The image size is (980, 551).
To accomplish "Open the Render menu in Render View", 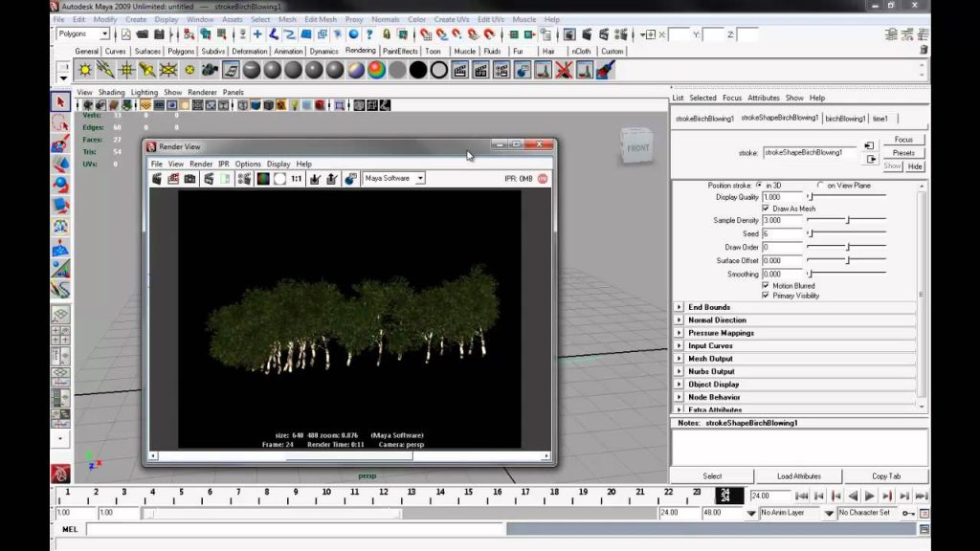I will [x=201, y=164].
